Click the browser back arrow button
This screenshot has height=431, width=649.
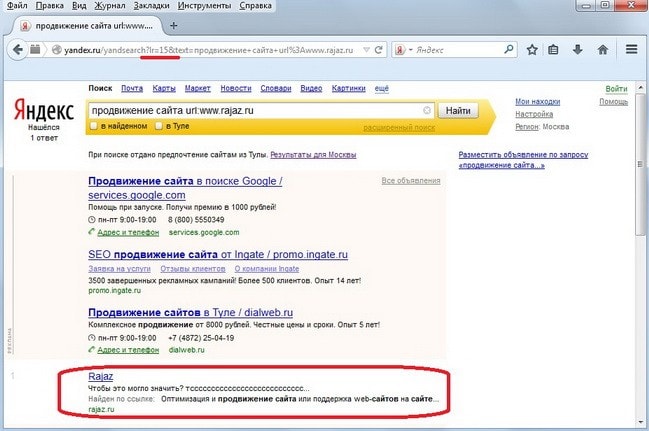[x=15, y=48]
